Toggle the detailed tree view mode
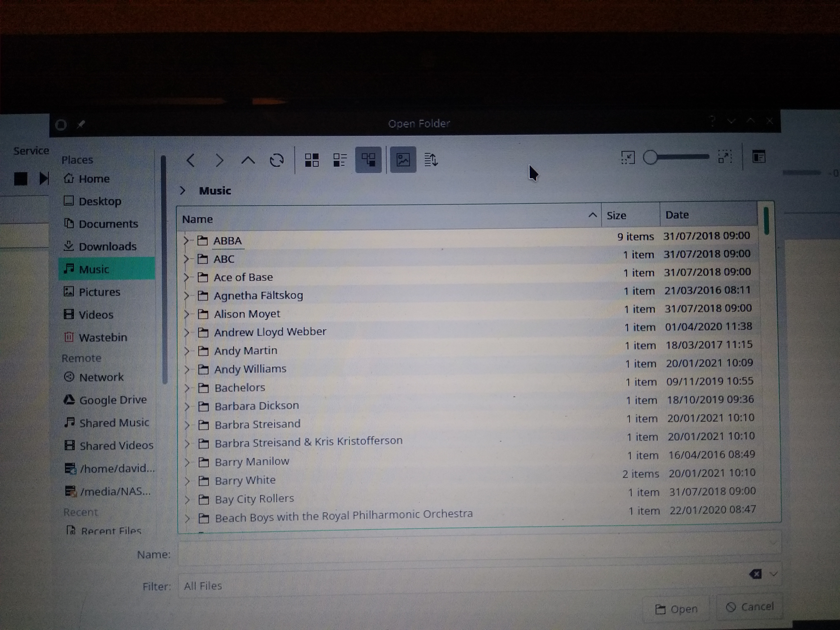840x630 pixels. coord(368,160)
